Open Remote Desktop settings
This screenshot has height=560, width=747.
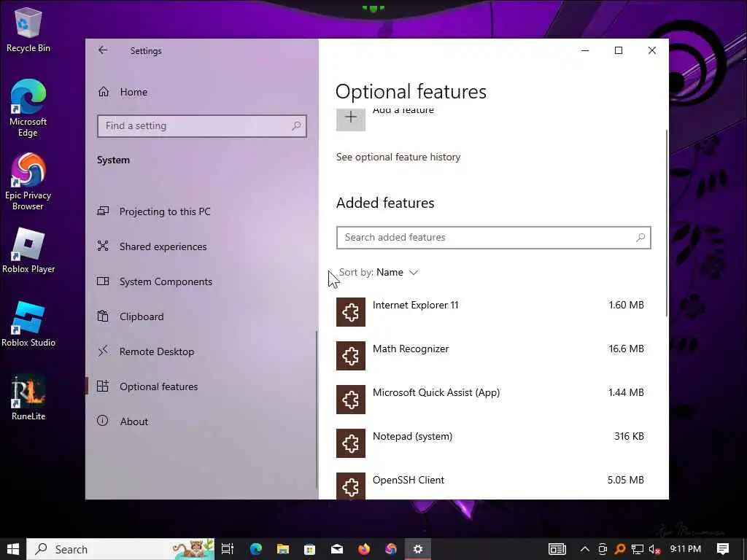(x=157, y=351)
